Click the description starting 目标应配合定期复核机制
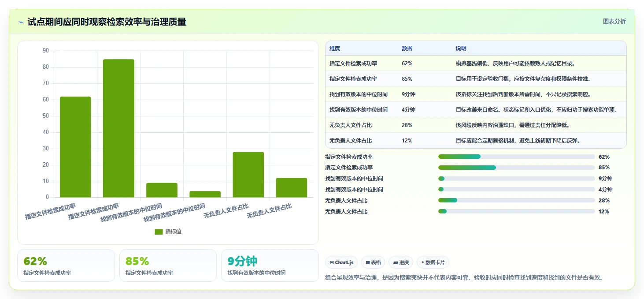644x299 pixels. 518,141
